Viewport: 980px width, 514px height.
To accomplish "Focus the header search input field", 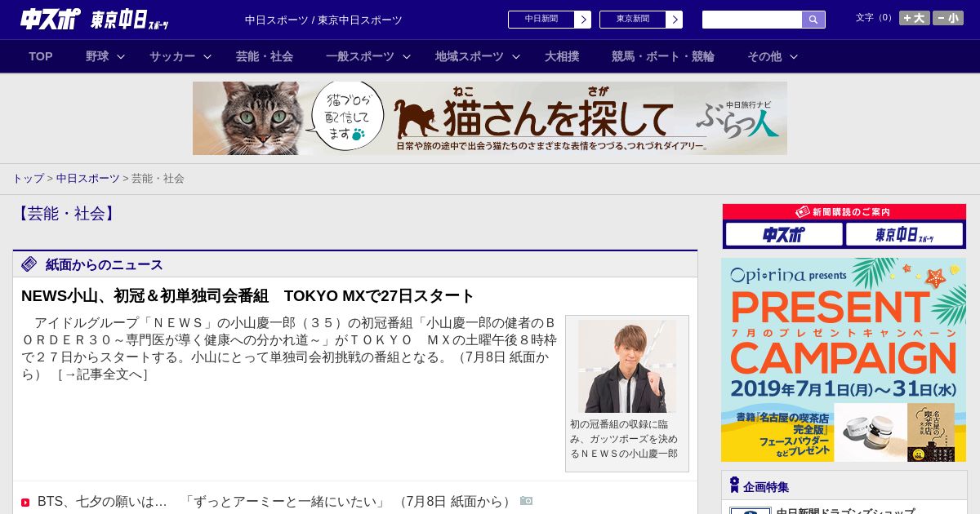I will [x=752, y=20].
